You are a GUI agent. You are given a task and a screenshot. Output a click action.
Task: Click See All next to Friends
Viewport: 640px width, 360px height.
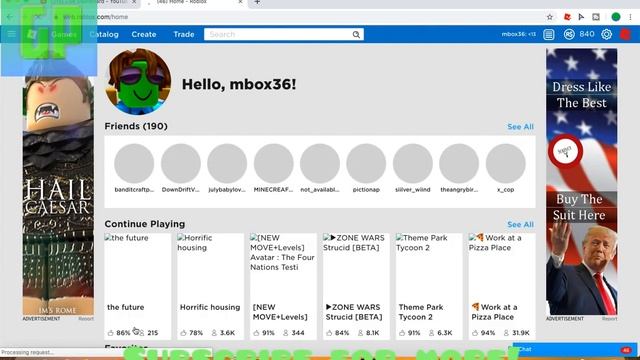click(x=520, y=127)
